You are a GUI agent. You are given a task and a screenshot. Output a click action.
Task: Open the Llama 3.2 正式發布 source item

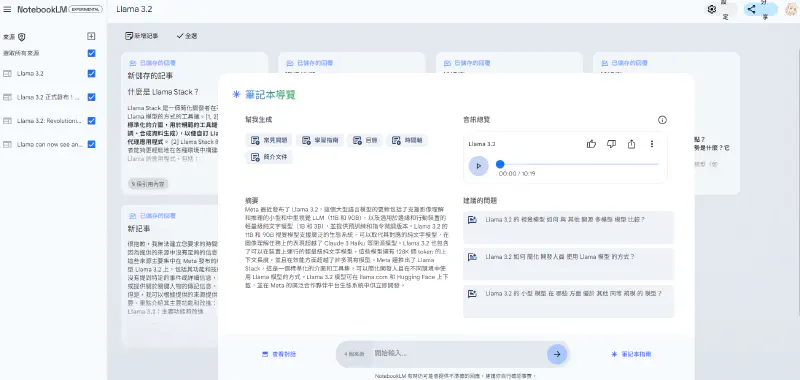(x=48, y=97)
